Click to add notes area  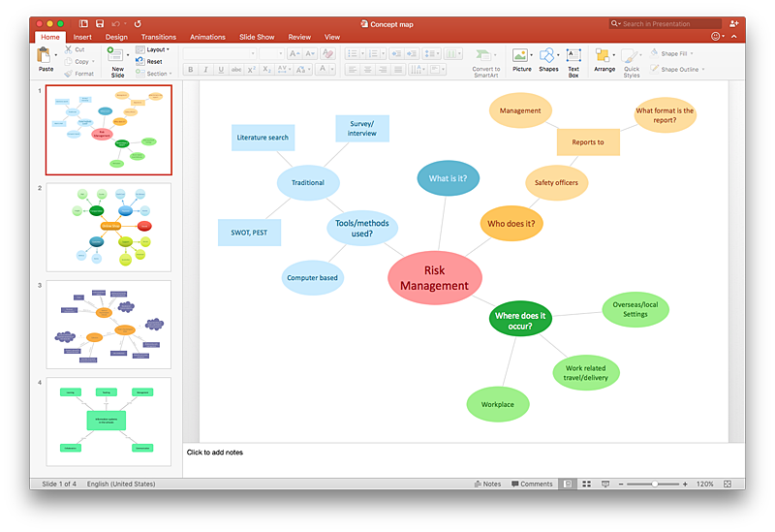point(464,460)
